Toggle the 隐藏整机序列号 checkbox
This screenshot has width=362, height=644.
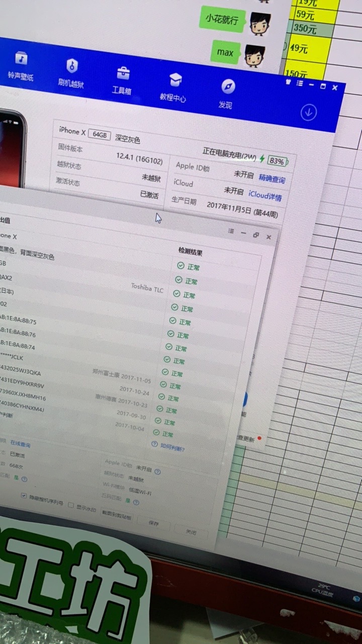click(x=24, y=496)
